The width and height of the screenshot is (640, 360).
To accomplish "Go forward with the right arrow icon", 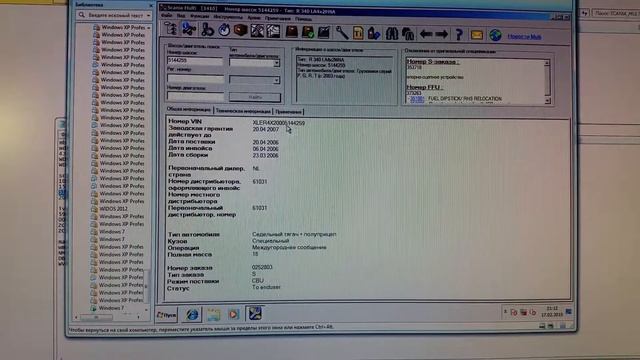I will click(x=442, y=34).
